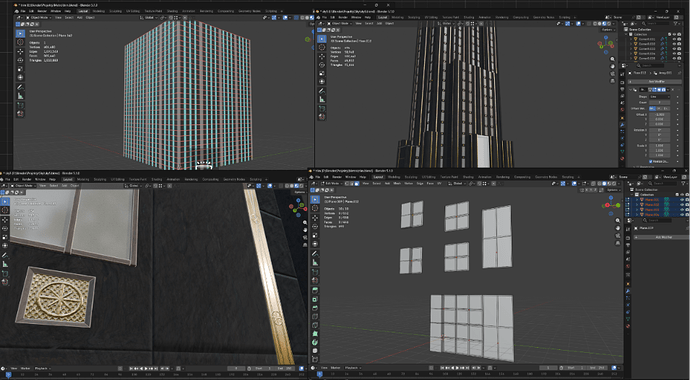
Task: Select the Loop Cut tool in bottom-right window
Action: click(315, 317)
